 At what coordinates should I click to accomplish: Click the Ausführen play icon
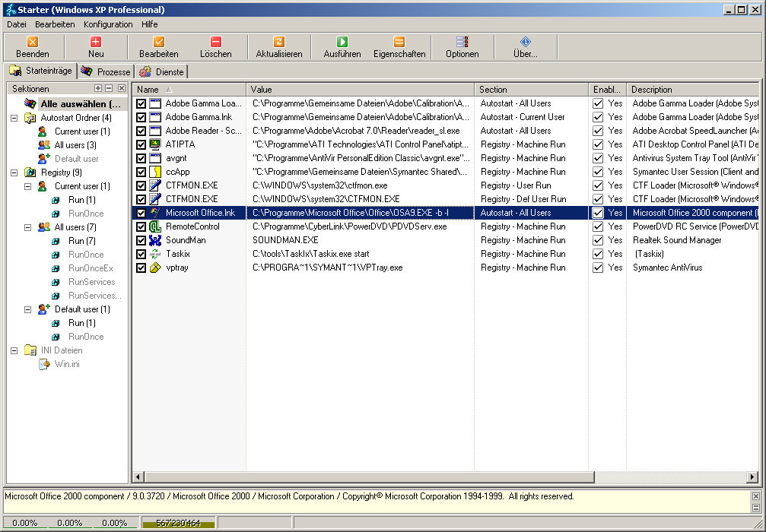point(342,42)
